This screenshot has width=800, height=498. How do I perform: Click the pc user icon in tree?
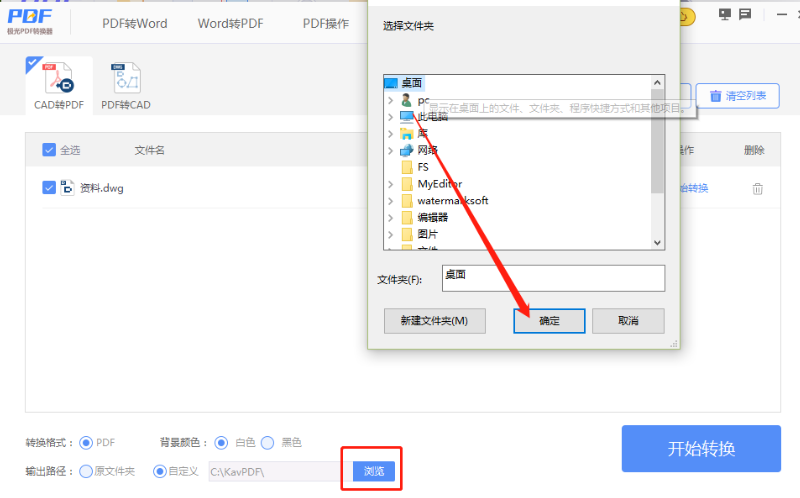[x=407, y=99]
